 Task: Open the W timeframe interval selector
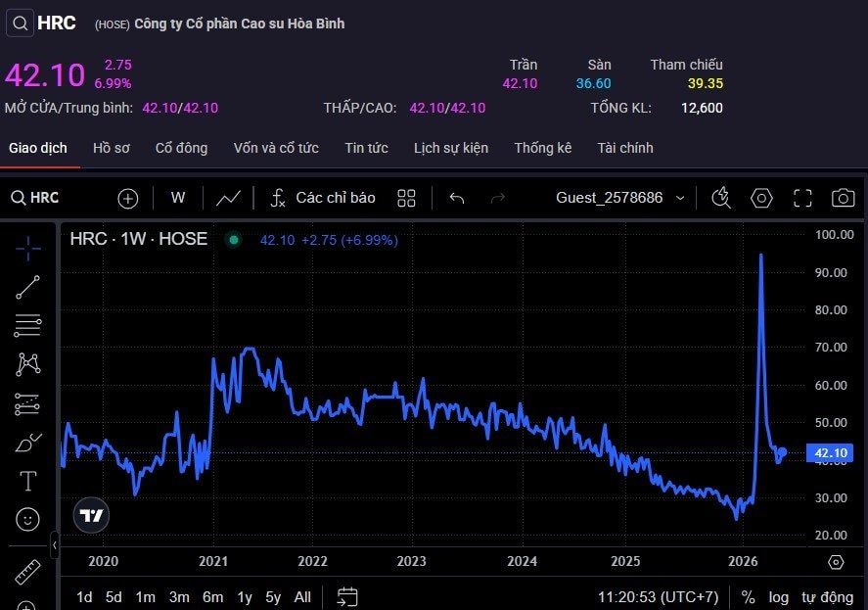coord(178,198)
